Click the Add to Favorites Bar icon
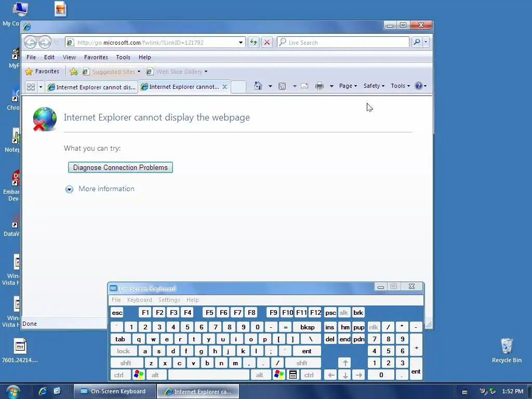The image size is (532, 399). point(74,72)
